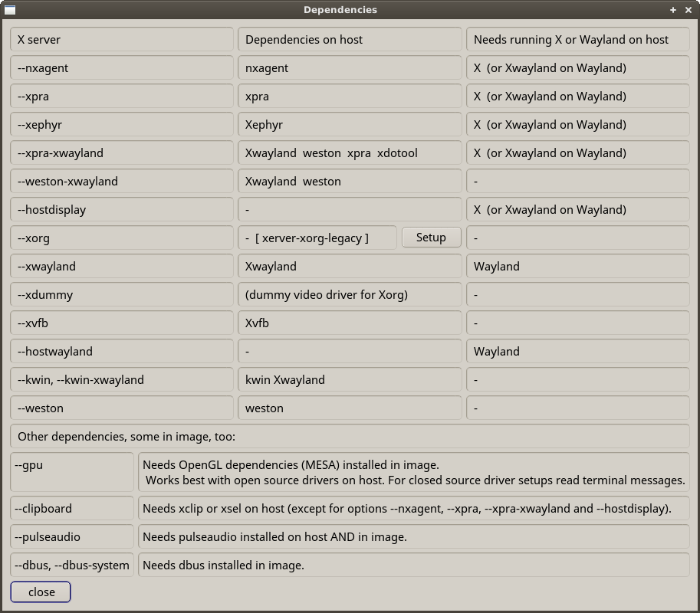Select the --hostwayland option cell
The width and height of the screenshot is (700, 613).
[122, 352]
